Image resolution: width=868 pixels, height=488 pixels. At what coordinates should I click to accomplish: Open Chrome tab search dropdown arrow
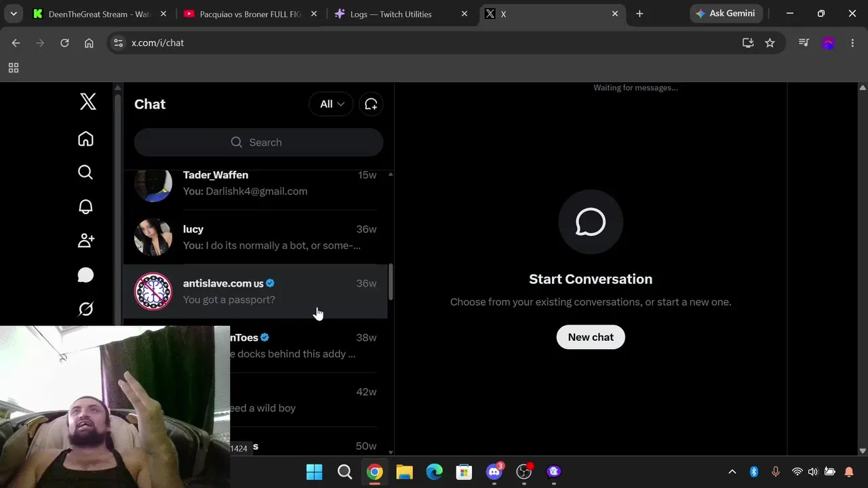14,14
